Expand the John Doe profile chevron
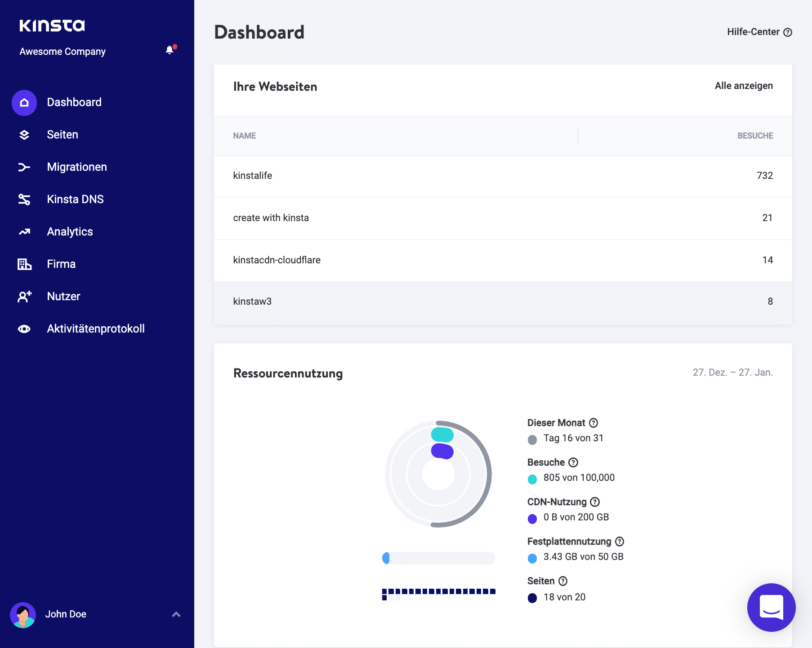 point(176,614)
